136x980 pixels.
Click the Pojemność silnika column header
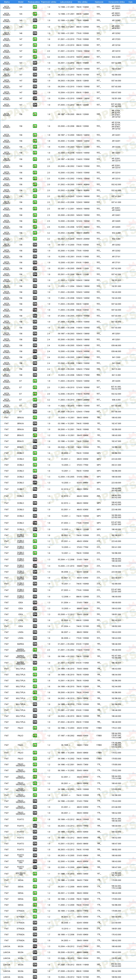[x=49, y=2]
